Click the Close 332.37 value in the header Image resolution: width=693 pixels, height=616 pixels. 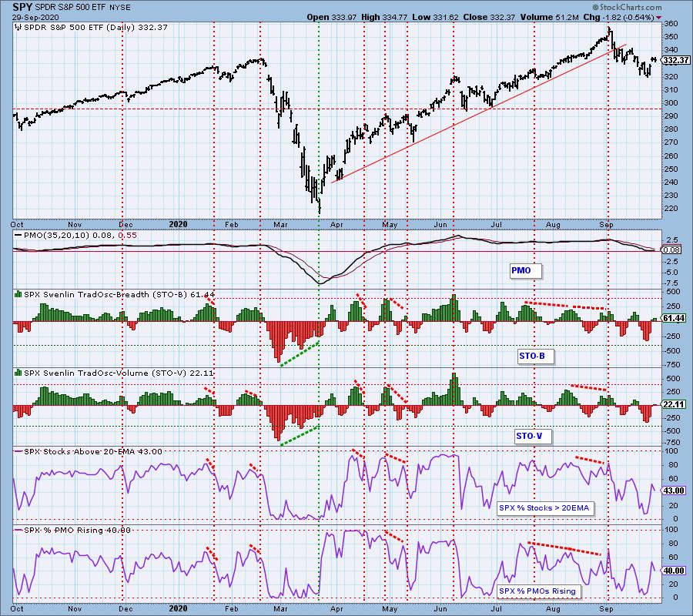point(489,17)
